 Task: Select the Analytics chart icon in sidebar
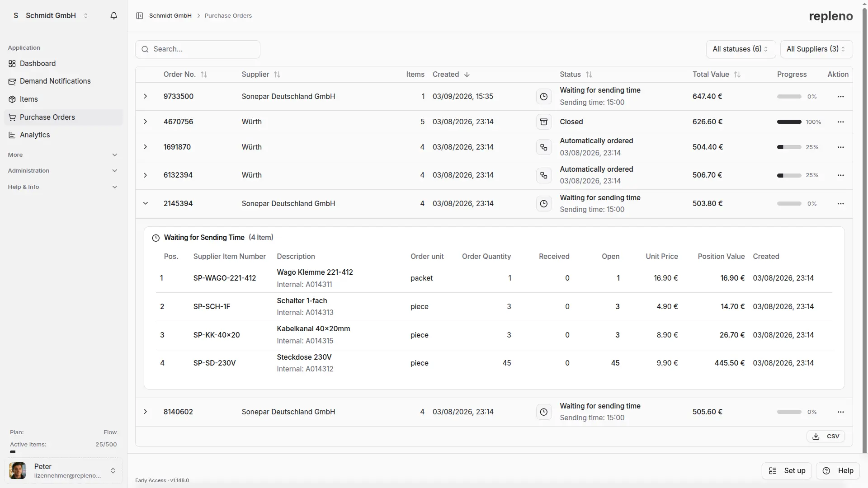click(11, 135)
